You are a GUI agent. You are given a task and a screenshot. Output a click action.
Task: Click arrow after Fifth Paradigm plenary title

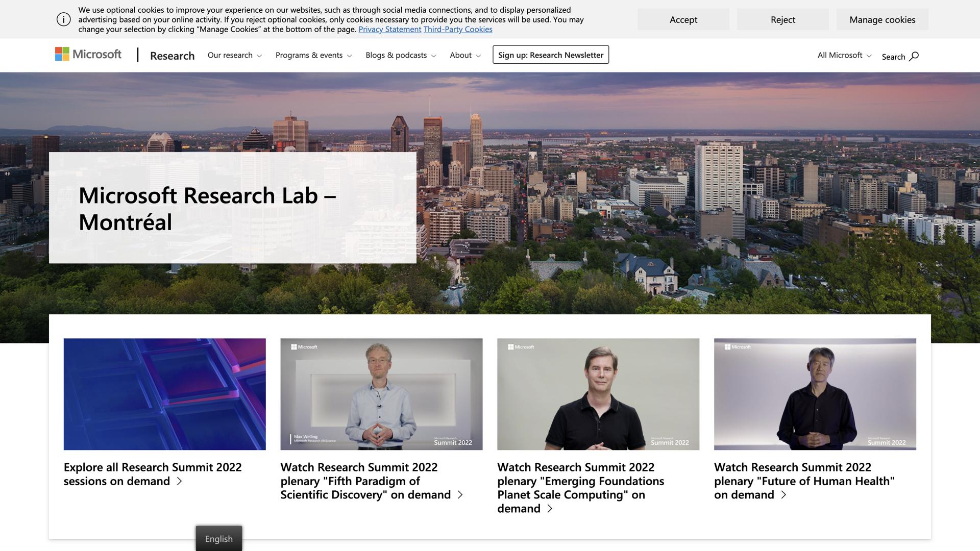pyautogui.click(x=460, y=495)
